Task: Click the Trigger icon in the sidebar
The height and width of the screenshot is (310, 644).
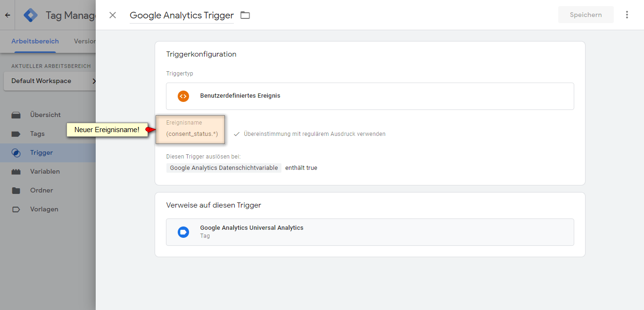Action: coord(16,153)
